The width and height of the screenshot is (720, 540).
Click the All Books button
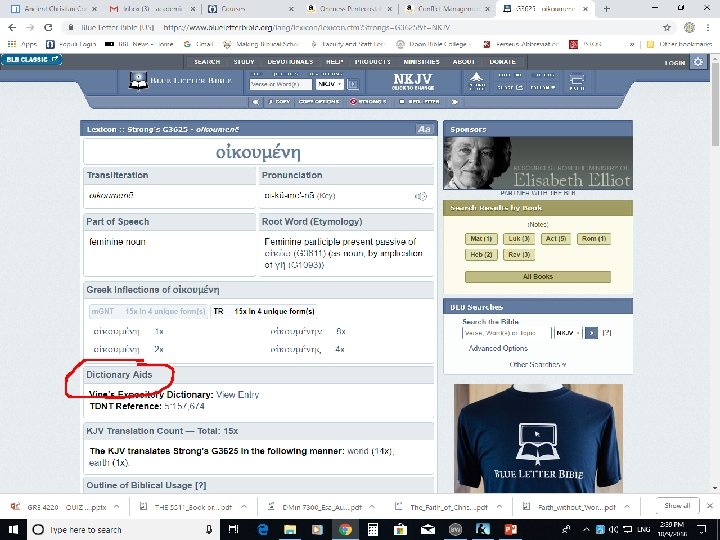tap(538, 276)
